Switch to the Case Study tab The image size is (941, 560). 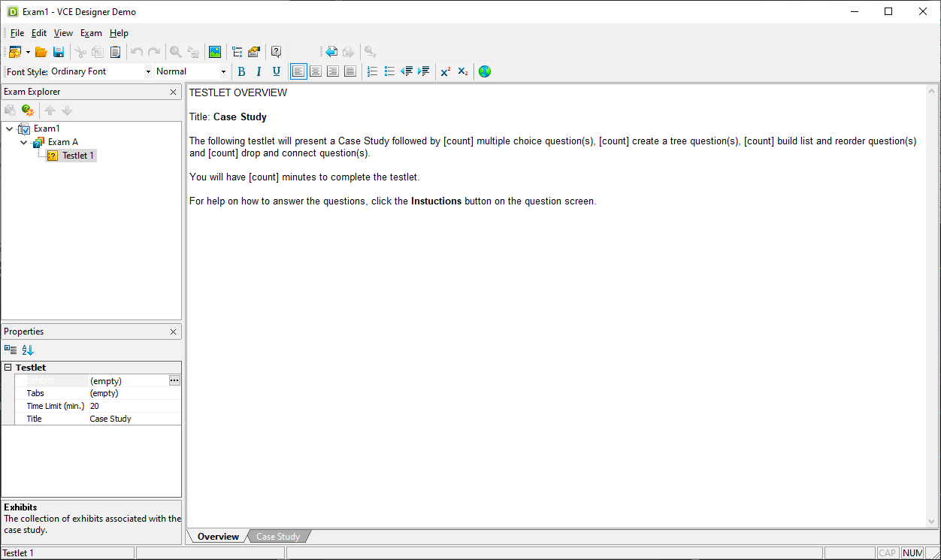point(278,537)
